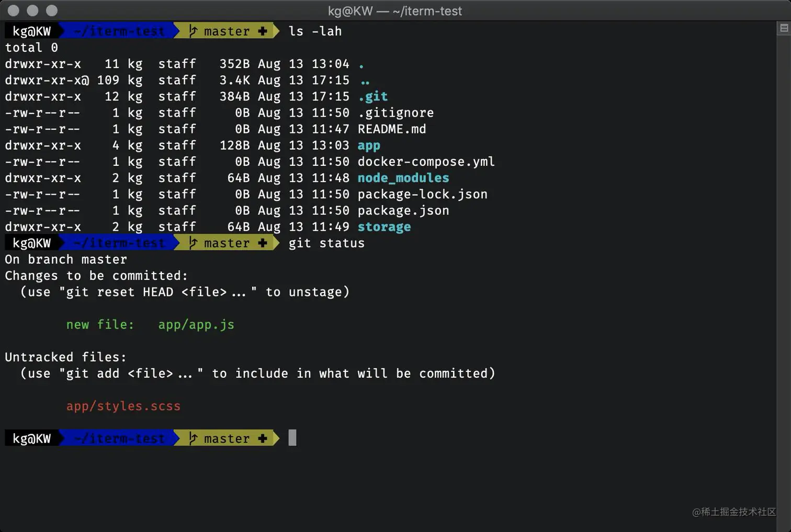Select the .git directory name
The image size is (791, 532).
(373, 97)
